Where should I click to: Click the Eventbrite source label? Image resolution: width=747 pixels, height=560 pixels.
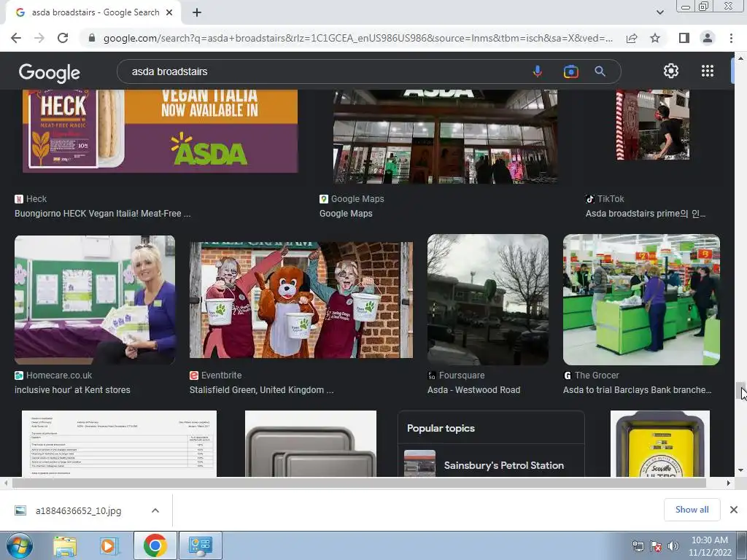tap(221, 375)
